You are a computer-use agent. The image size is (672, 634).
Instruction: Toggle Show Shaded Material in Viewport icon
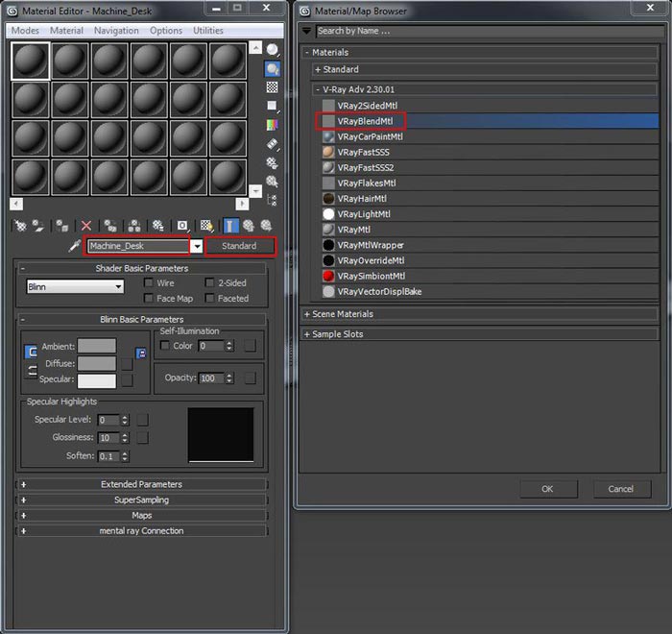(206, 225)
